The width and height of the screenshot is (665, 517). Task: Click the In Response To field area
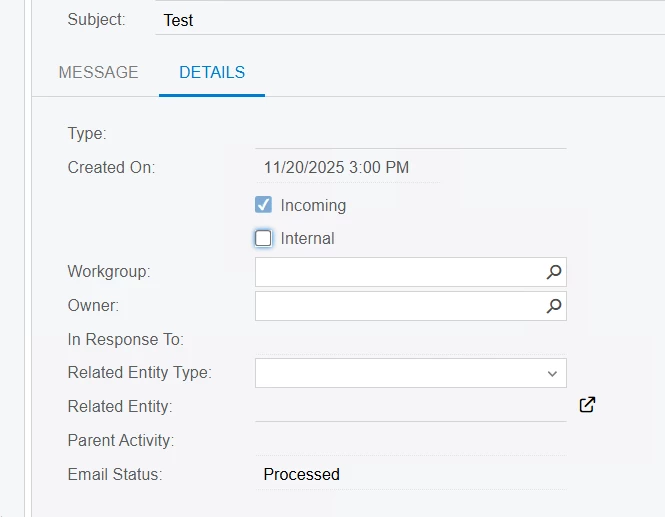[x=411, y=339]
